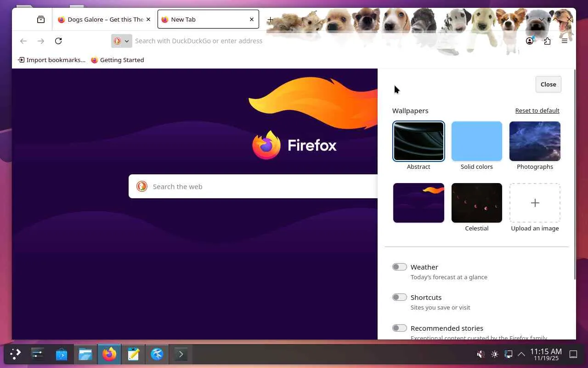Reload the current page

click(58, 41)
